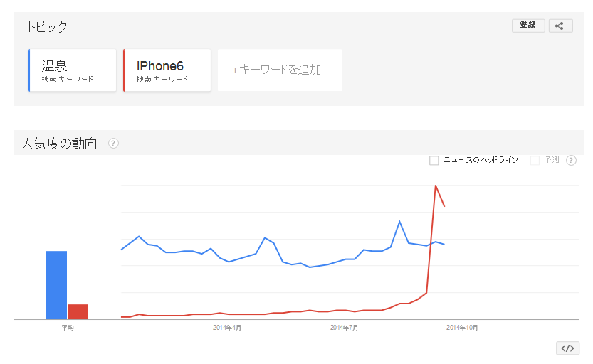Click the 登録 button
This screenshot has height=364, width=593.
(x=528, y=26)
